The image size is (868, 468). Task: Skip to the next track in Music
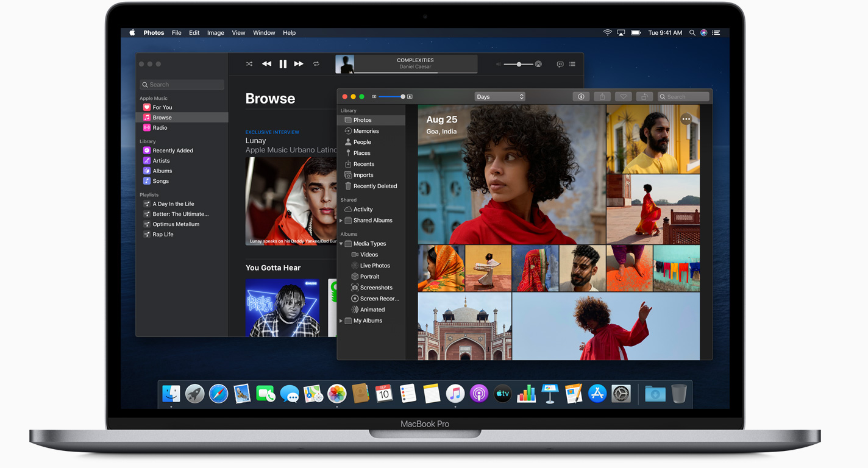coord(299,64)
